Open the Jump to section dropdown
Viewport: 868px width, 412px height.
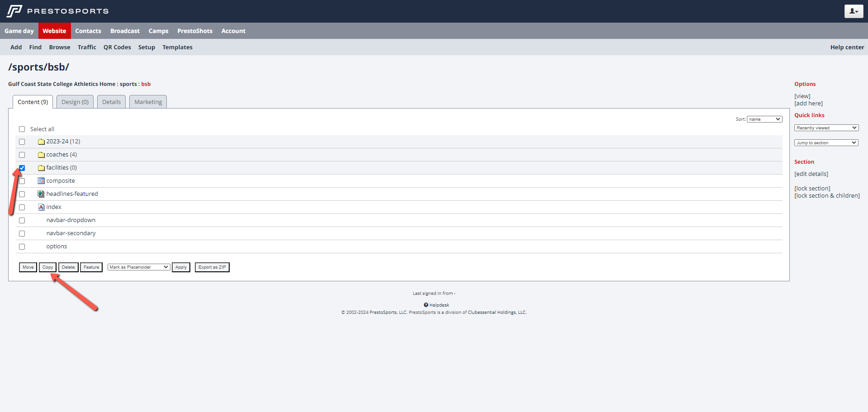point(826,143)
